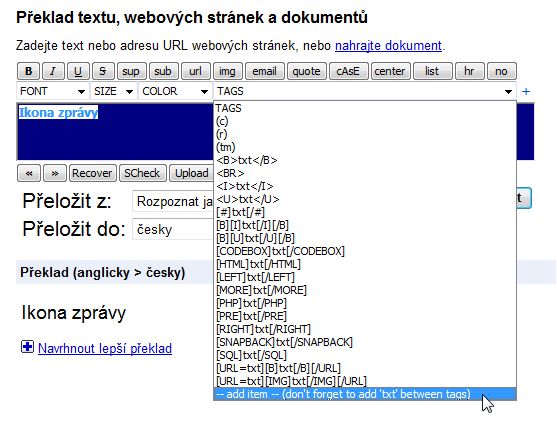
Task: Run spell check with SCheck button
Action: 142,173
